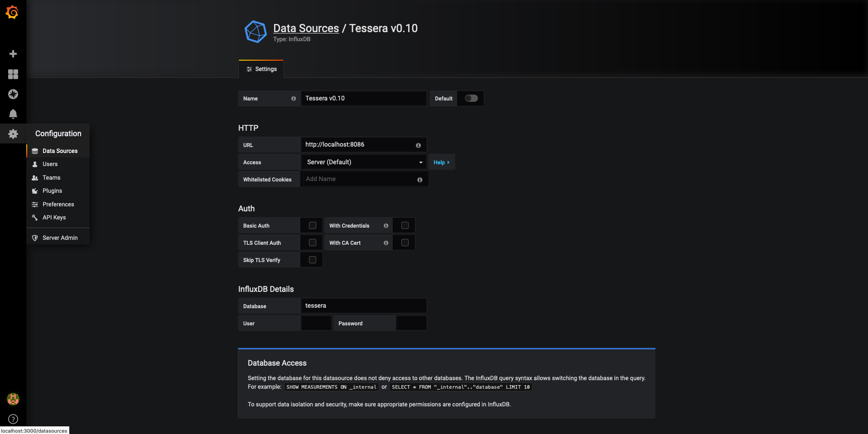Click the 'Database Access' heading
Screen dimensions: 868x434
(277, 363)
